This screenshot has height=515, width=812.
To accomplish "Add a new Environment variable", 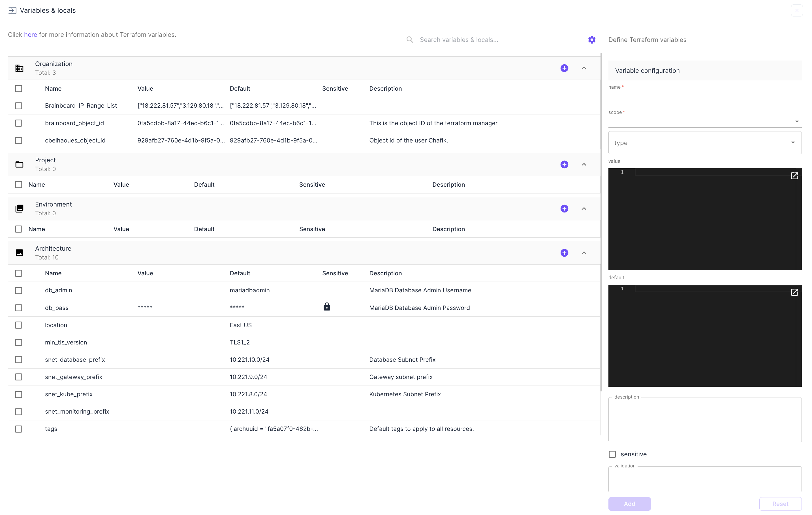I will coord(564,208).
